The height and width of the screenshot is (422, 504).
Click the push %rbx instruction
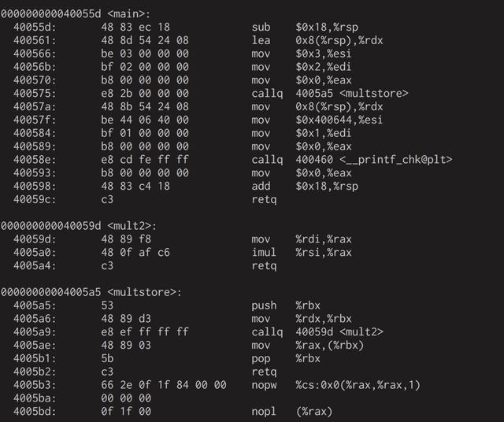coord(286,305)
